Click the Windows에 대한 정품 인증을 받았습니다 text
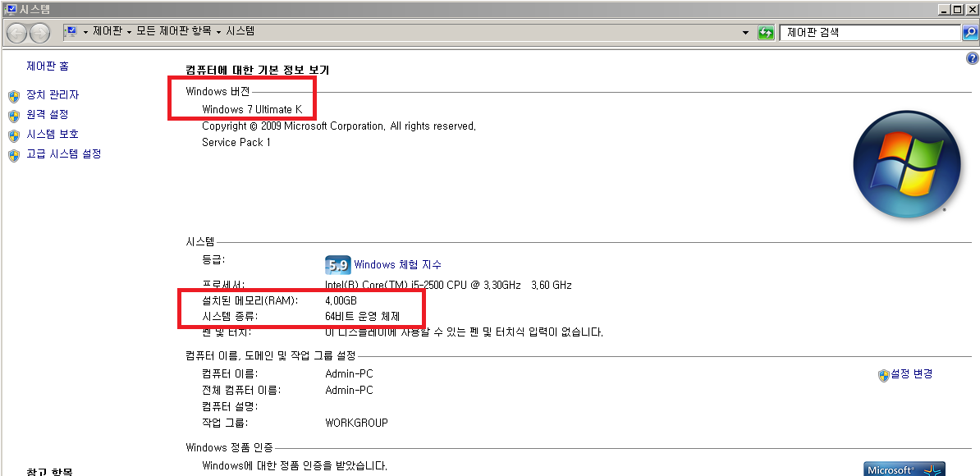The width and height of the screenshot is (980, 476). 295,466
